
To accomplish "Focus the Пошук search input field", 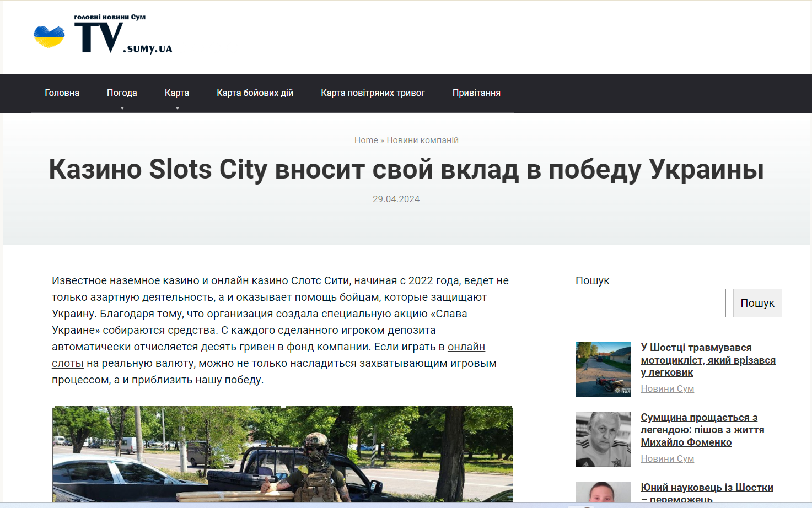I will [650, 303].
